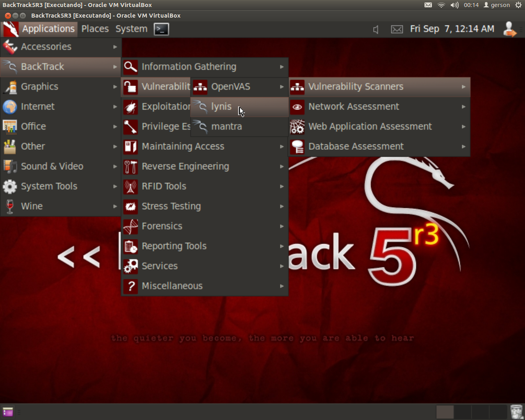Expand Database Assessment submenu arrow
Viewport: 525px width, 420px height.
coord(463,146)
